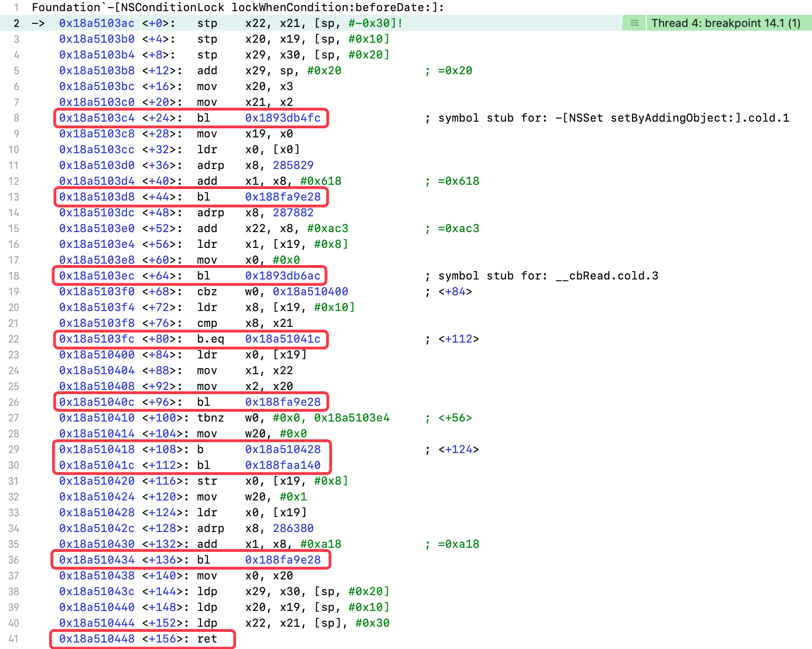The width and height of the screenshot is (812, 649).
Task: Click line number 30 in the gutter
Action: pyautogui.click(x=13, y=465)
